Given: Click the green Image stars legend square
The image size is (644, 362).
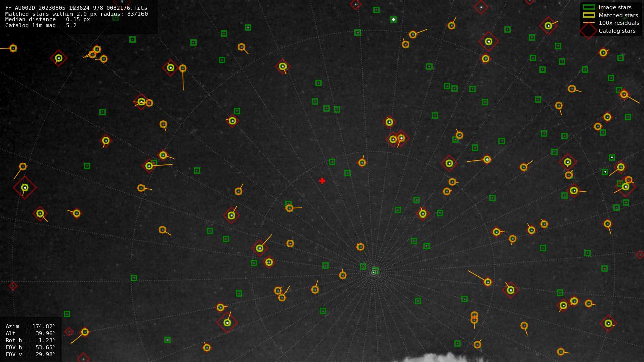Looking at the screenshot, I should tap(589, 7).
